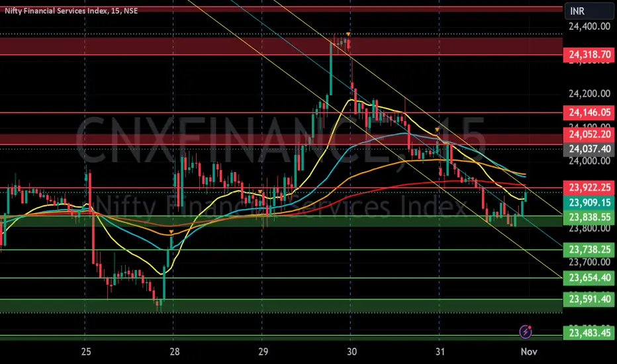Select the 23,591.40 green price label
The height and width of the screenshot is (364, 617).
[x=589, y=299]
